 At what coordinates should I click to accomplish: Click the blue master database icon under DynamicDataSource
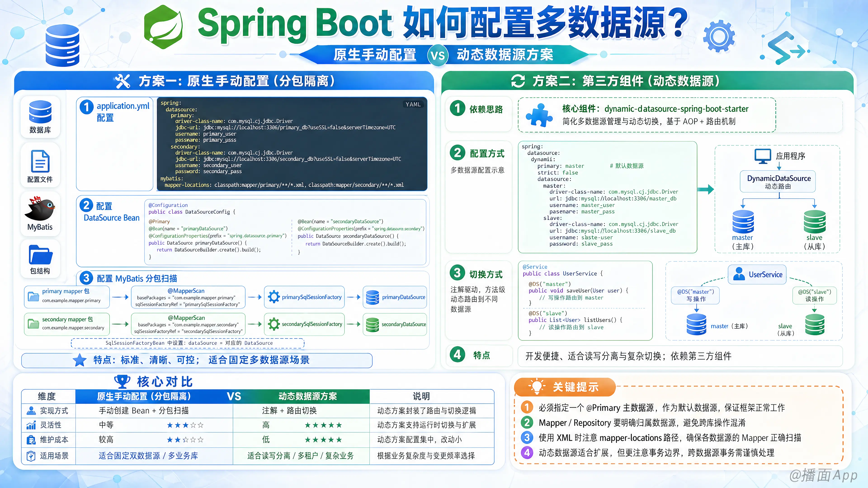point(743,222)
